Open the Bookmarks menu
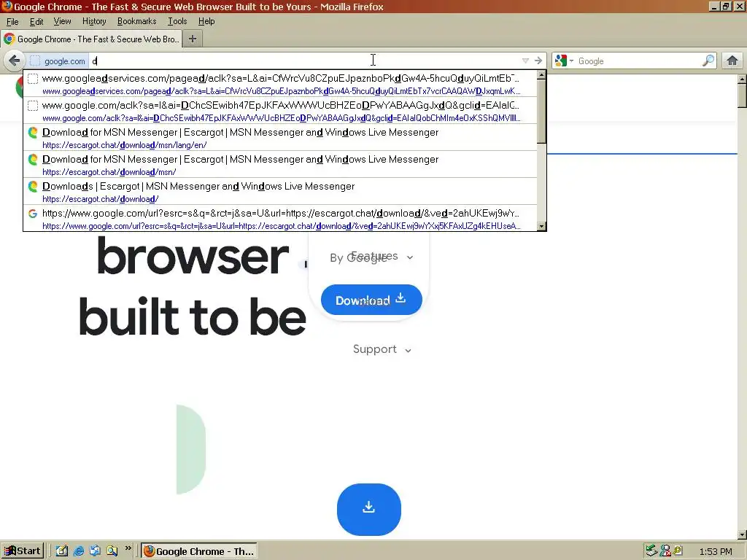Viewport: 747px width, 560px height. [x=136, y=21]
